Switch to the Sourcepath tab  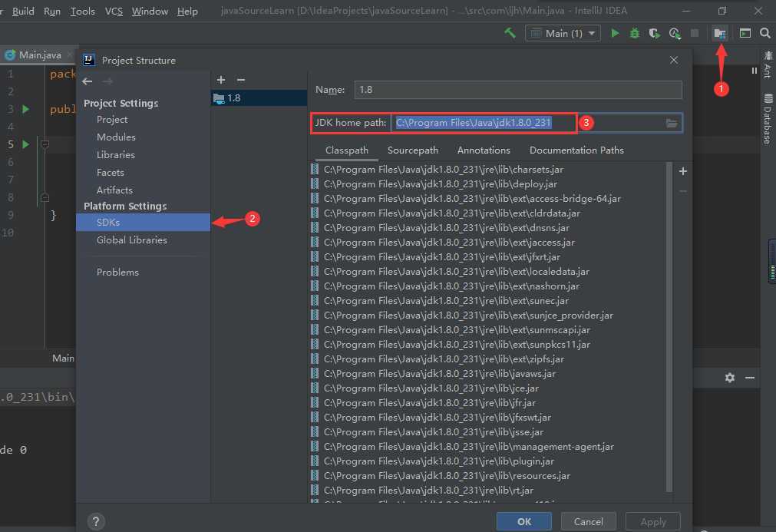413,150
